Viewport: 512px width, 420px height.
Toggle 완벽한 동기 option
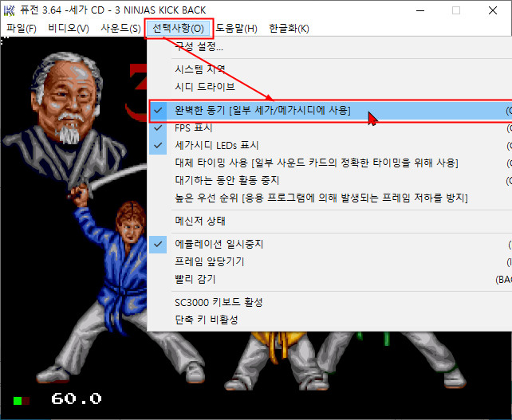pyautogui.click(x=330, y=110)
